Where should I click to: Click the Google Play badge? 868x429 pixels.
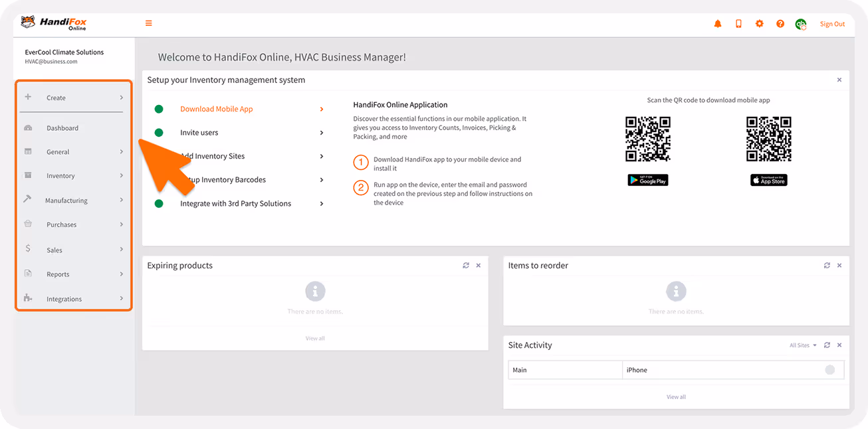click(x=648, y=180)
